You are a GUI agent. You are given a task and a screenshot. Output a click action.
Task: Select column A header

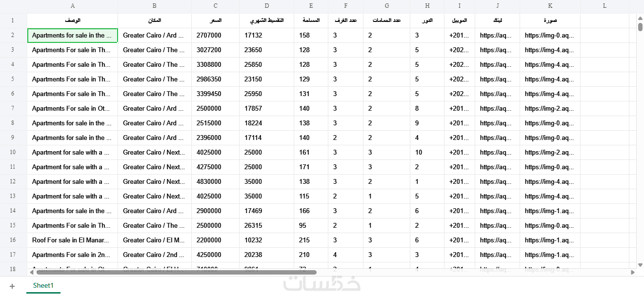pyautogui.click(x=73, y=6)
